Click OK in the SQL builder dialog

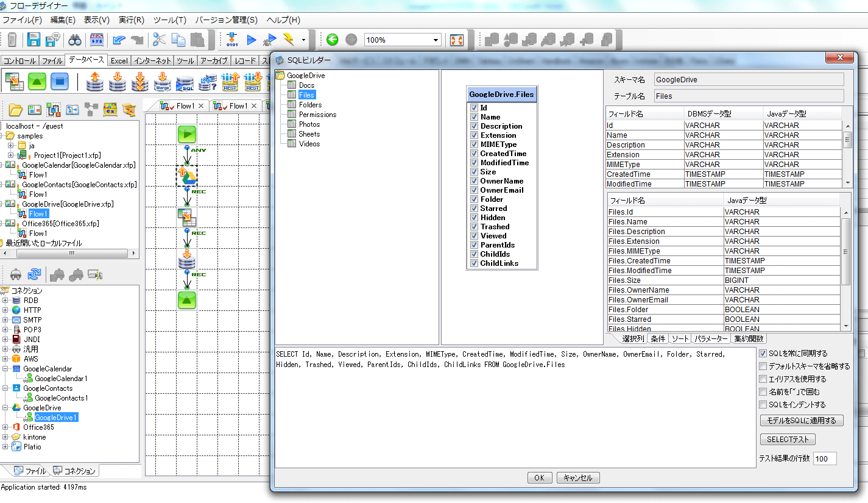[x=539, y=478]
